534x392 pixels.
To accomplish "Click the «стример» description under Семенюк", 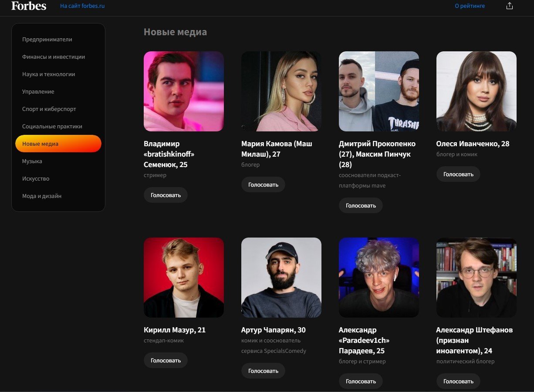I will click(155, 175).
